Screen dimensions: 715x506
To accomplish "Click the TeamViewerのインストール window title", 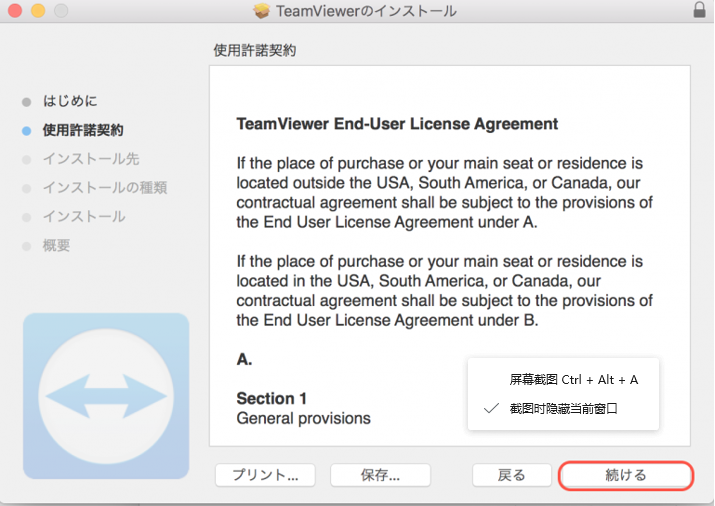I will tap(366, 11).
